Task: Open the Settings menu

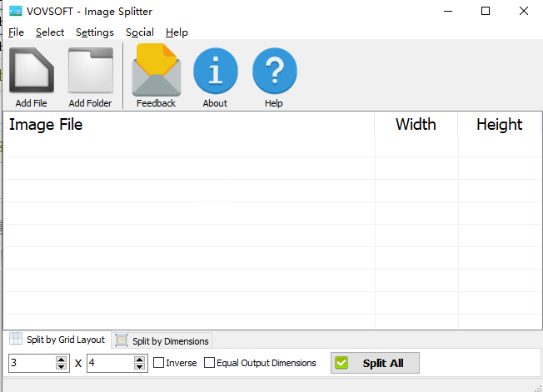Action: tap(94, 32)
